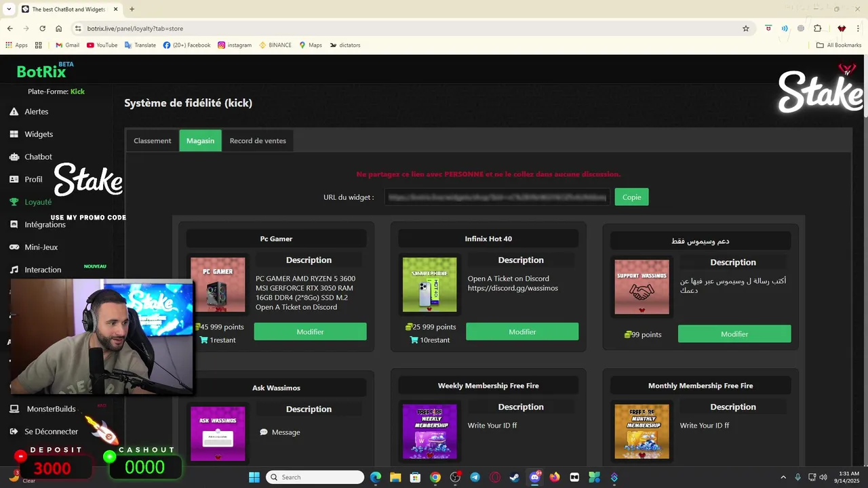
Task: Click the taskbar clock showing 1:31 AM
Action: (x=849, y=477)
